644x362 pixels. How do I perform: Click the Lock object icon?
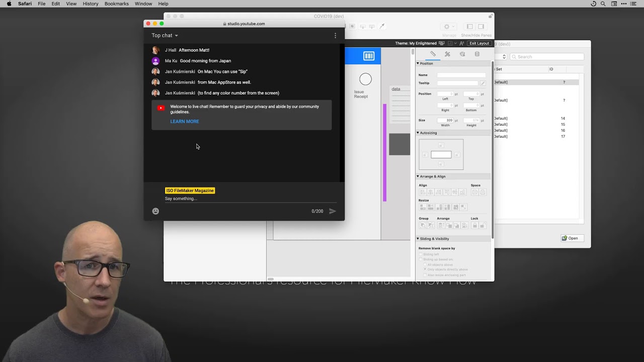[x=474, y=225]
